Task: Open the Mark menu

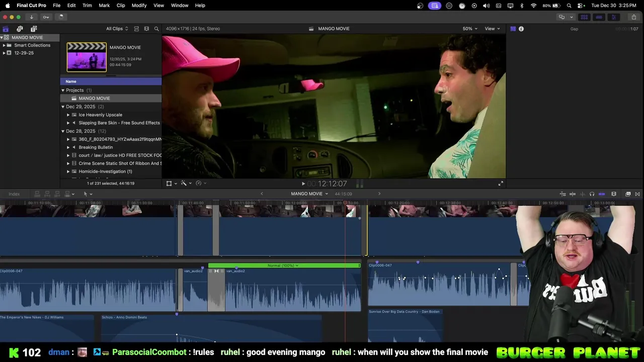Action: pos(104,6)
